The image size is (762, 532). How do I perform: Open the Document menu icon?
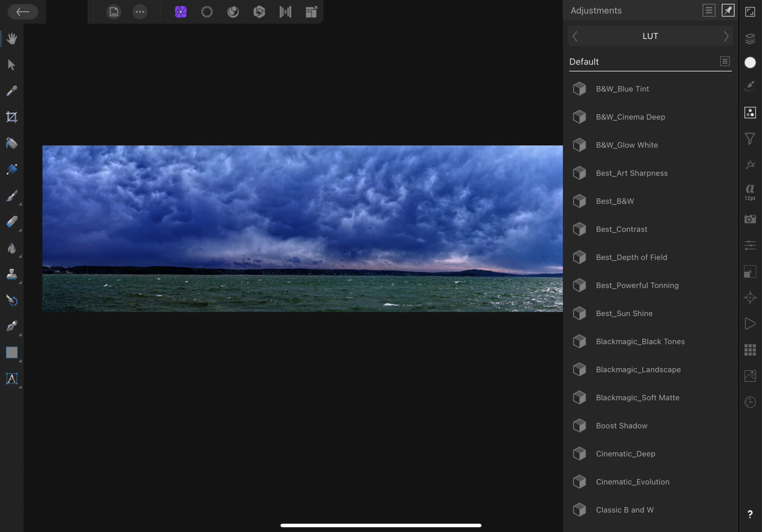(114, 12)
